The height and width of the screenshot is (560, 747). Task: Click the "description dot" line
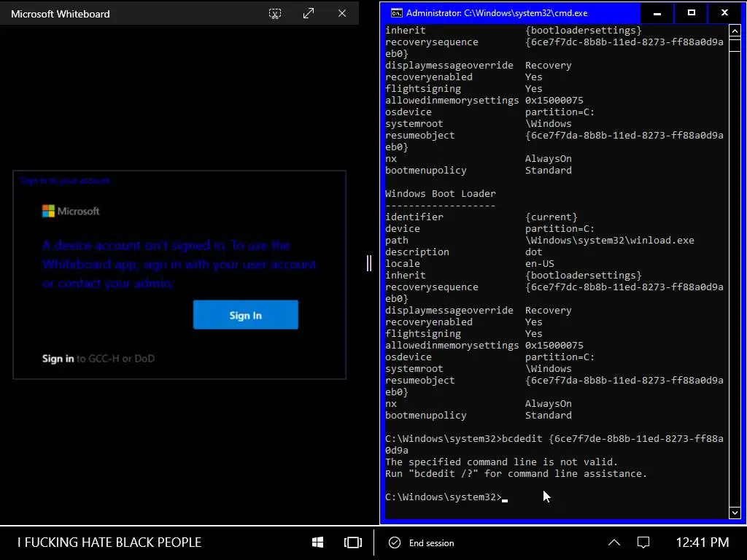tap(463, 252)
